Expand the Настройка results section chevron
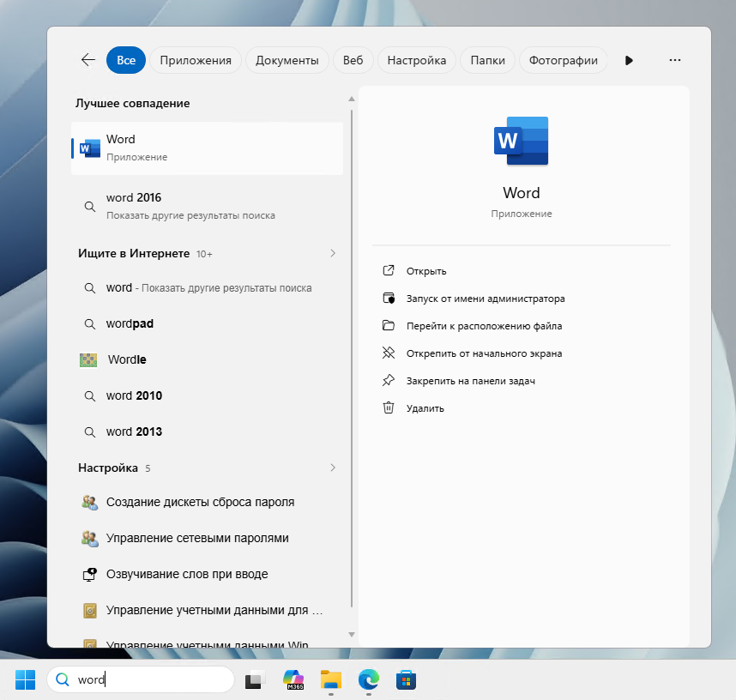Viewport: 736px width, 700px height. point(333,468)
